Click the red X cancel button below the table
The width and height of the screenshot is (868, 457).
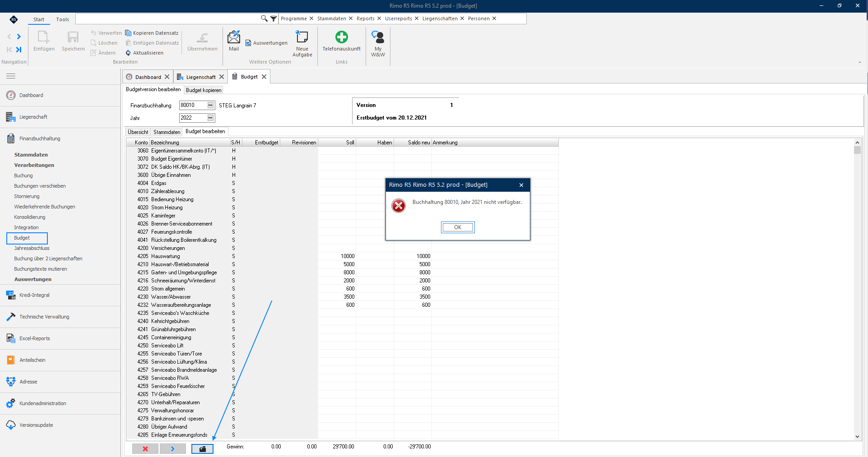pos(145,448)
